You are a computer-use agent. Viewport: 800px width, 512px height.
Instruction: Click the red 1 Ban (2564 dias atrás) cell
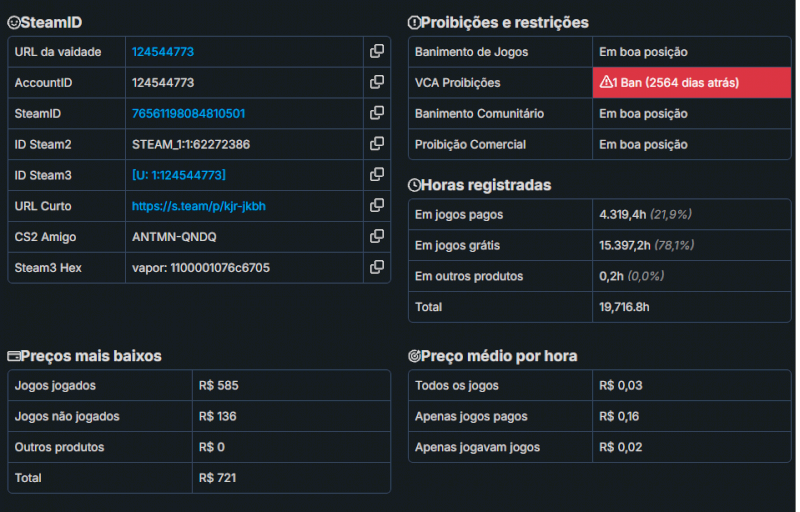point(692,83)
